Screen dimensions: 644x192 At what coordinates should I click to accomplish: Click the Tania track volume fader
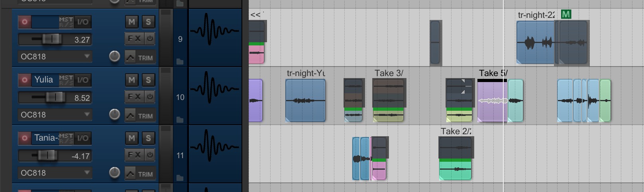48,155
